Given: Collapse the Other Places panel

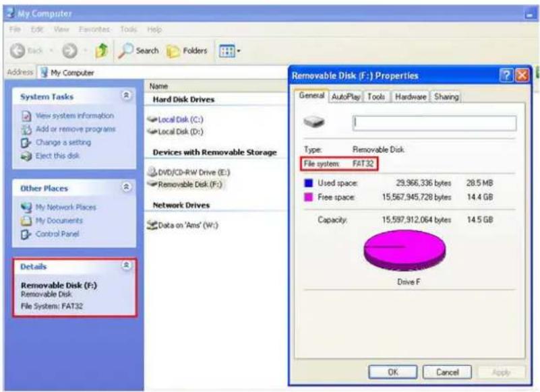Looking at the screenshot, I should point(126,187).
